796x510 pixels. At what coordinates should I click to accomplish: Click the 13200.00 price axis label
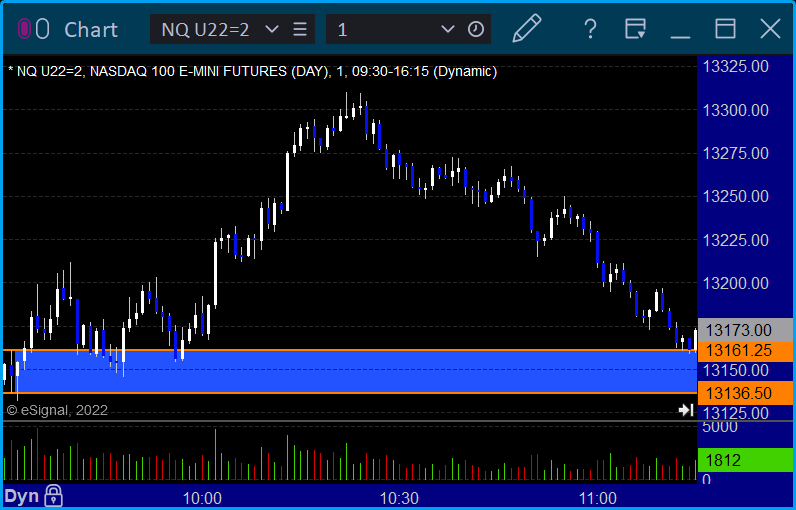pyautogui.click(x=736, y=283)
